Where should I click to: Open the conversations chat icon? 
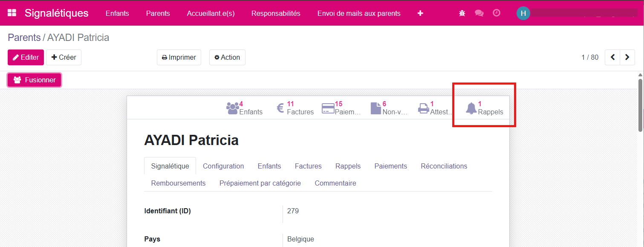coord(479,13)
